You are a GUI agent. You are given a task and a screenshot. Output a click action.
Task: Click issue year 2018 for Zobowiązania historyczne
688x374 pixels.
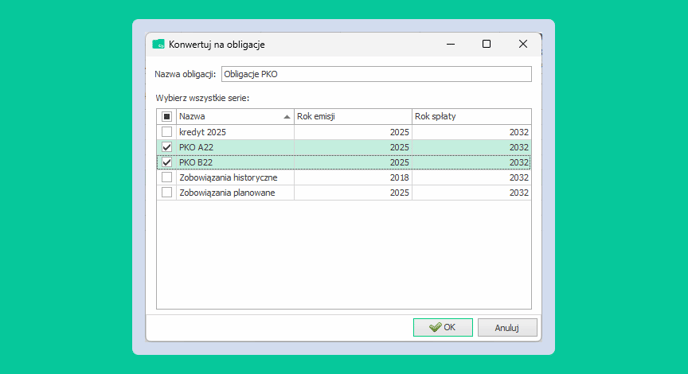tap(353, 177)
